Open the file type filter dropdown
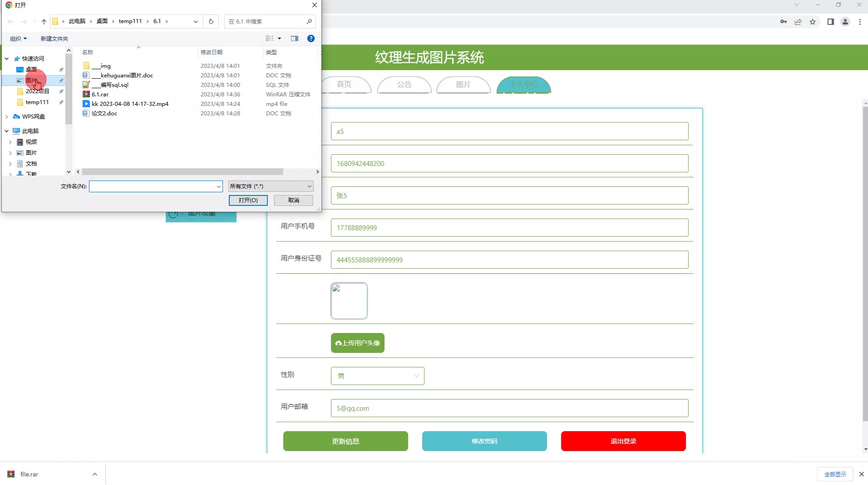The image size is (868, 485). point(270,186)
